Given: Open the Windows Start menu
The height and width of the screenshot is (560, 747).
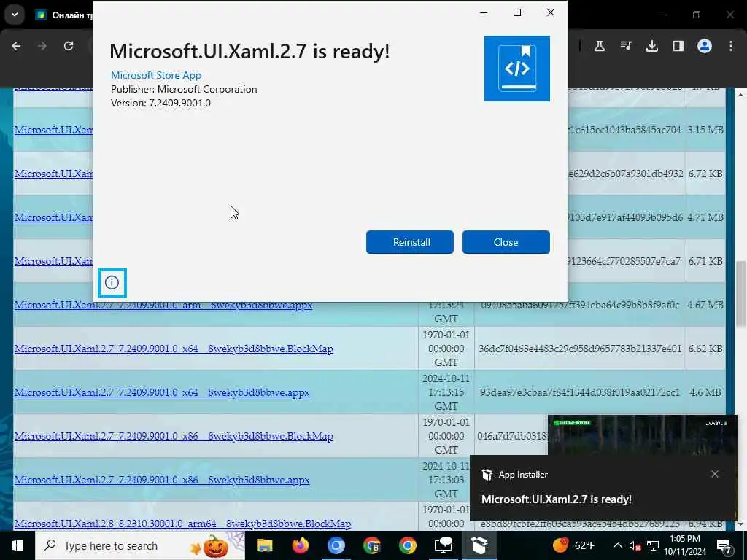Looking at the screenshot, I should [18, 545].
